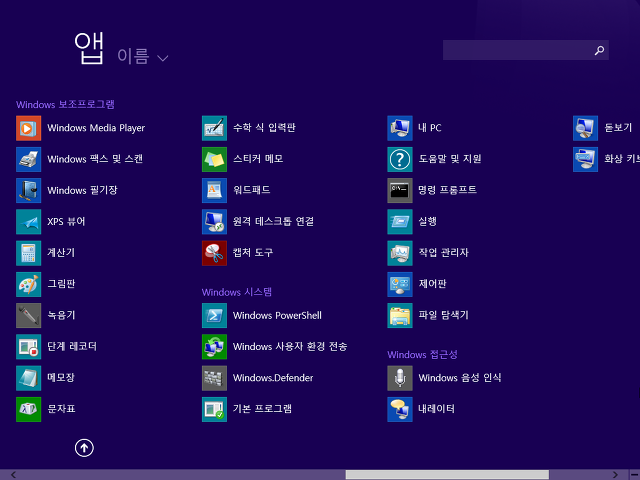This screenshot has height=480, width=640.
Task: Click the up arrow circle button
Action: tap(84, 448)
